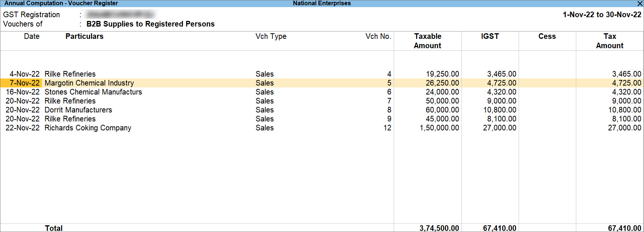Select the Rilke Refineries voucher number 4

[x=322, y=74]
